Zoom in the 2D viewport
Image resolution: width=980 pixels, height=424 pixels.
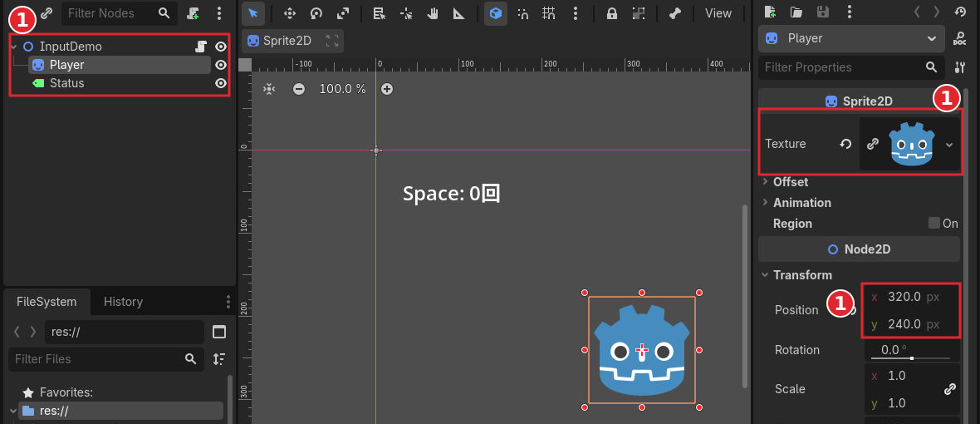pyautogui.click(x=387, y=89)
